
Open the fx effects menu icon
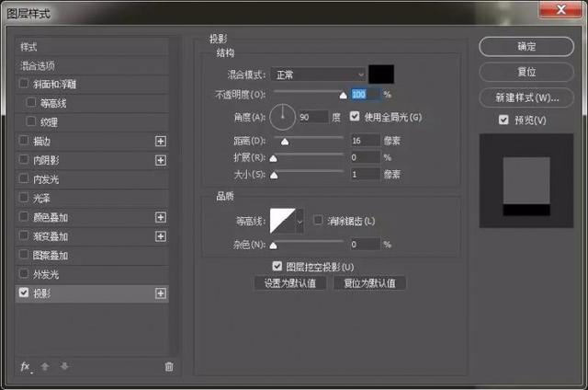click(x=26, y=366)
